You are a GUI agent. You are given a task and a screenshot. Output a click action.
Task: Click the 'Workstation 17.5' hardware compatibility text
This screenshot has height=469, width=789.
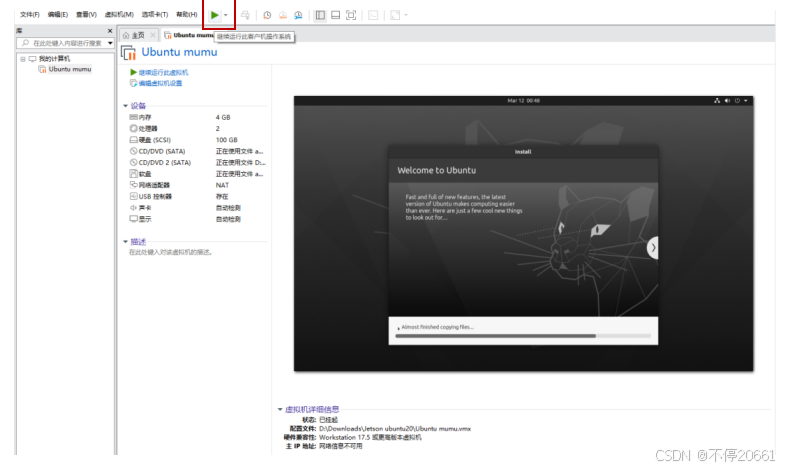370,437
